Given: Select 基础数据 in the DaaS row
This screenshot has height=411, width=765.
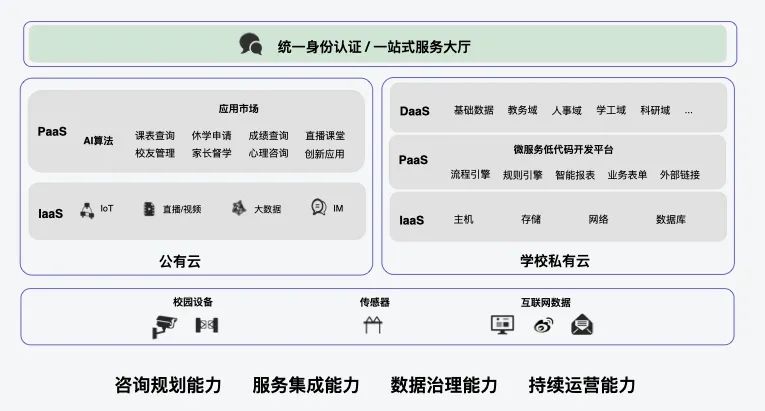Looking at the screenshot, I should 473,111.
